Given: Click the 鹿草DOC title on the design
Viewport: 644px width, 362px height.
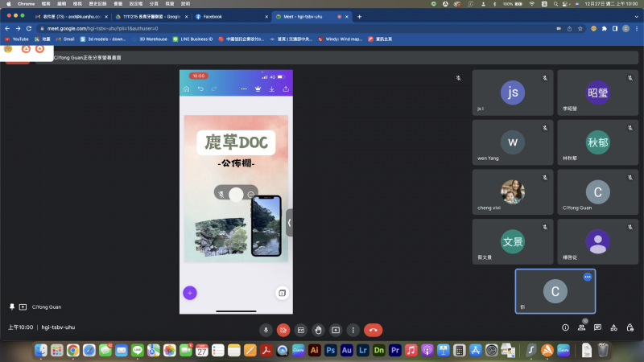Looking at the screenshot, I should pyautogui.click(x=236, y=142).
